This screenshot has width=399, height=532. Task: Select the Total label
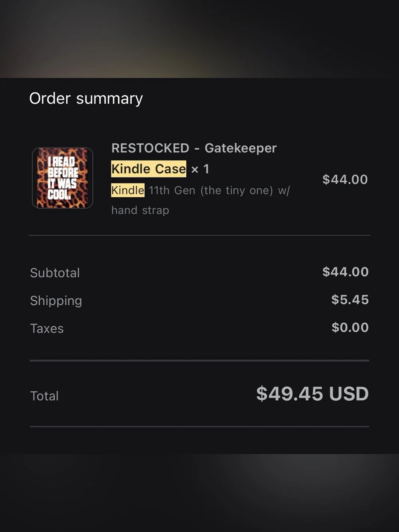pyautogui.click(x=44, y=396)
